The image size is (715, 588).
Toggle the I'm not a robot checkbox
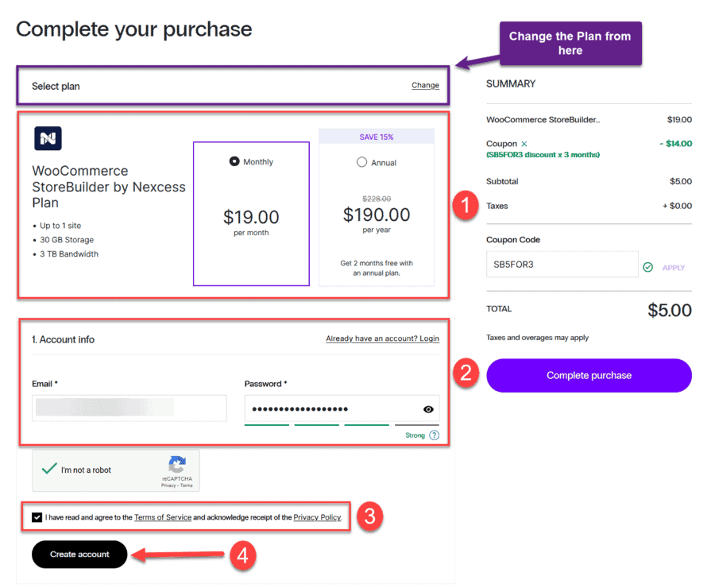click(x=48, y=469)
